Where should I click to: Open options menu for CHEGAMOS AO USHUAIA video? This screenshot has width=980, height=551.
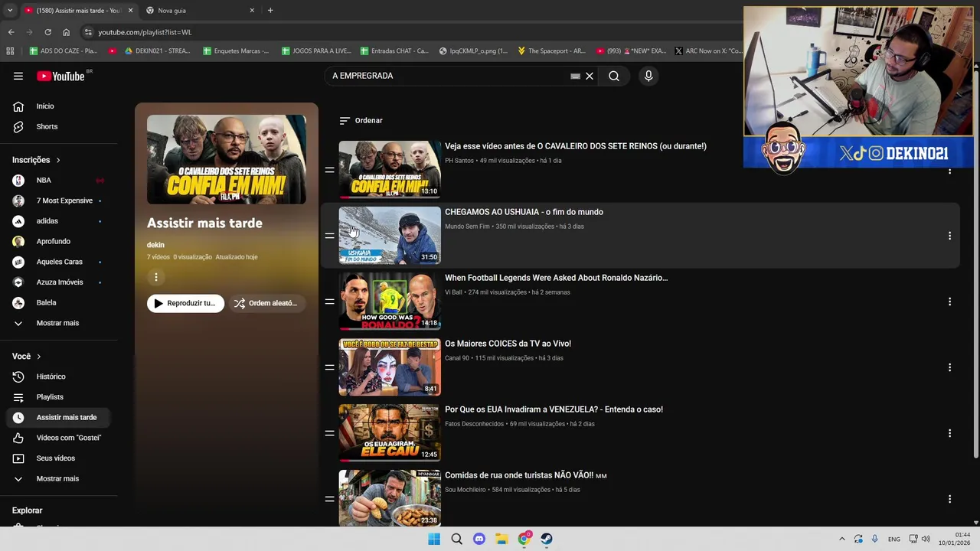pos(949,236)
